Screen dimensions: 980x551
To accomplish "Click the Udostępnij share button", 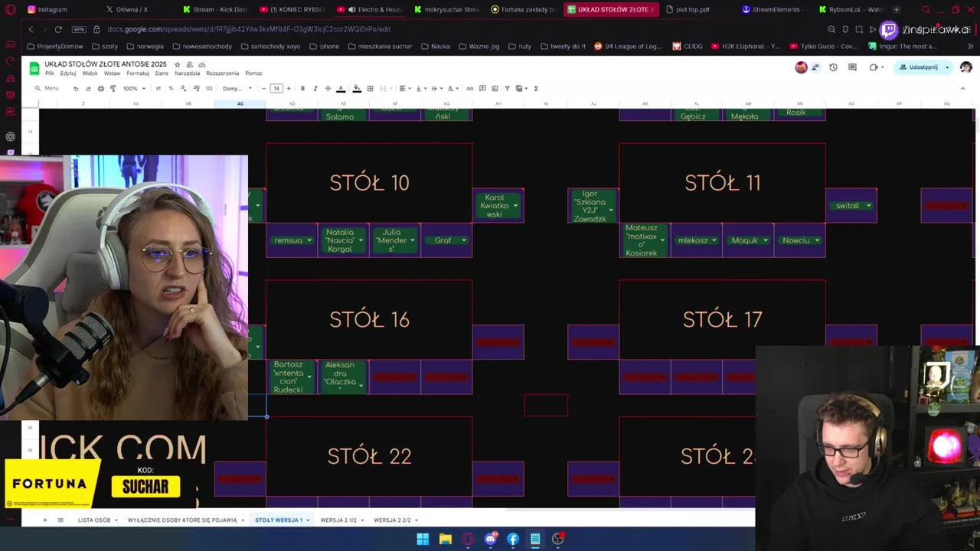I will (919, 67).
